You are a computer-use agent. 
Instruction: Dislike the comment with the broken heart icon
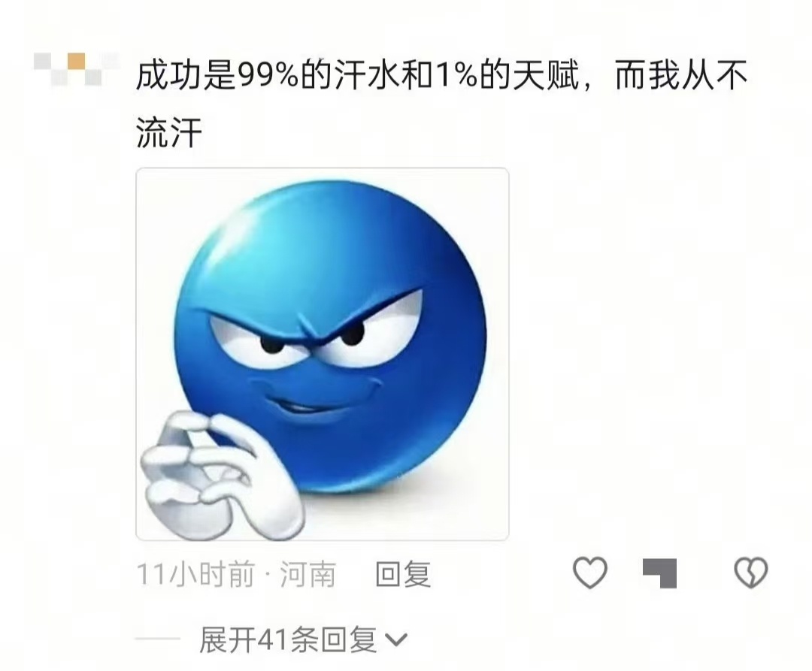[x=751, y=572]
